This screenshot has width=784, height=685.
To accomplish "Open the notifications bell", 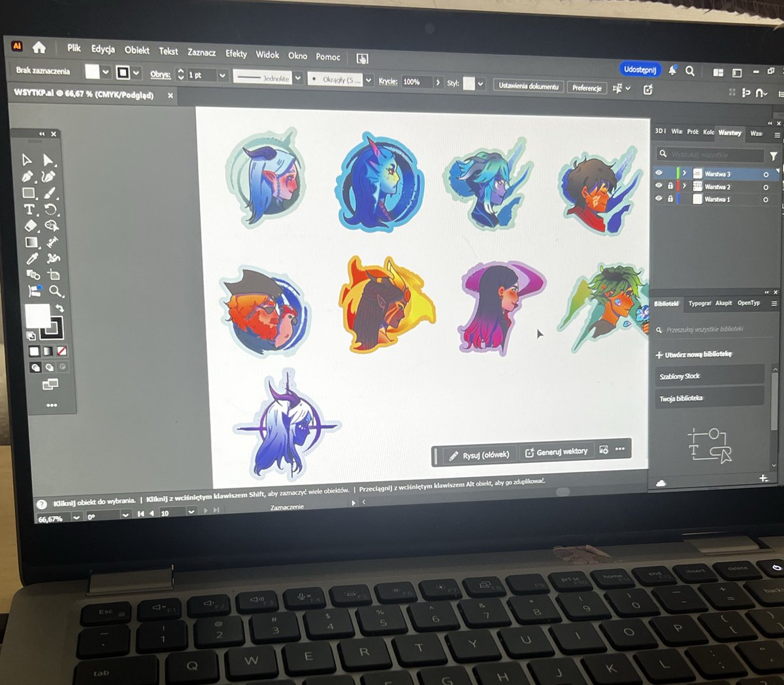I will (x=672, y=71).
